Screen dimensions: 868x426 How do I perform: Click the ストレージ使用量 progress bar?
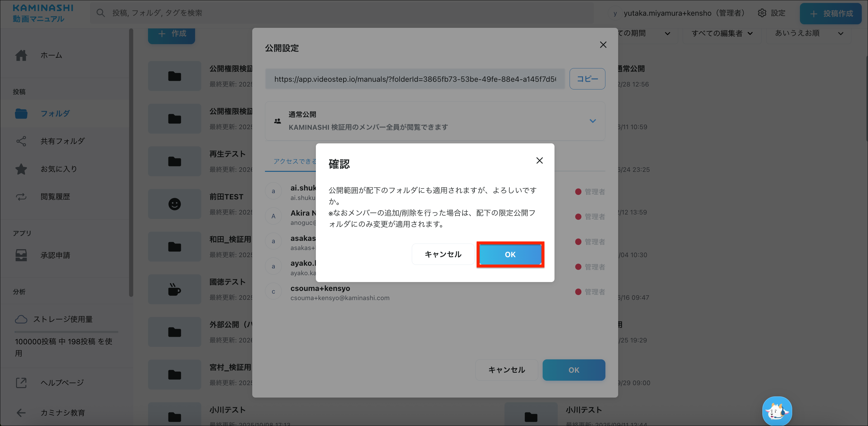pyautogui.click(x=66, y=332)
